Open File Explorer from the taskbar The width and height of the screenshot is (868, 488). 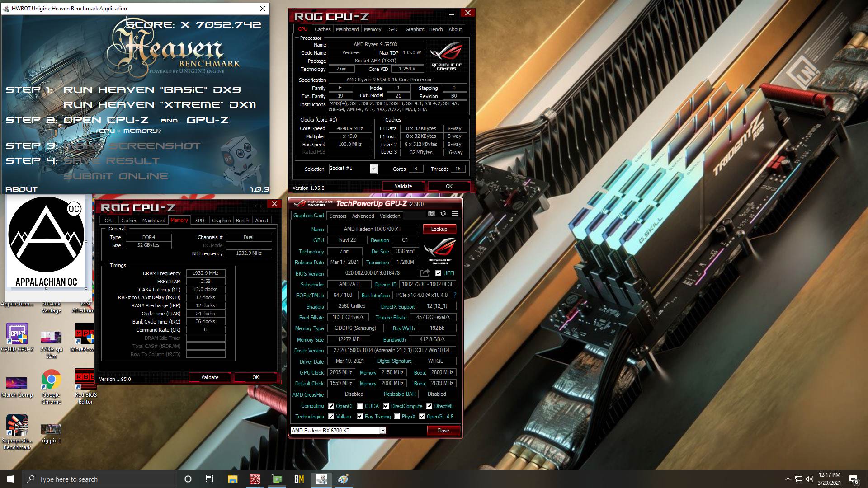232,479
